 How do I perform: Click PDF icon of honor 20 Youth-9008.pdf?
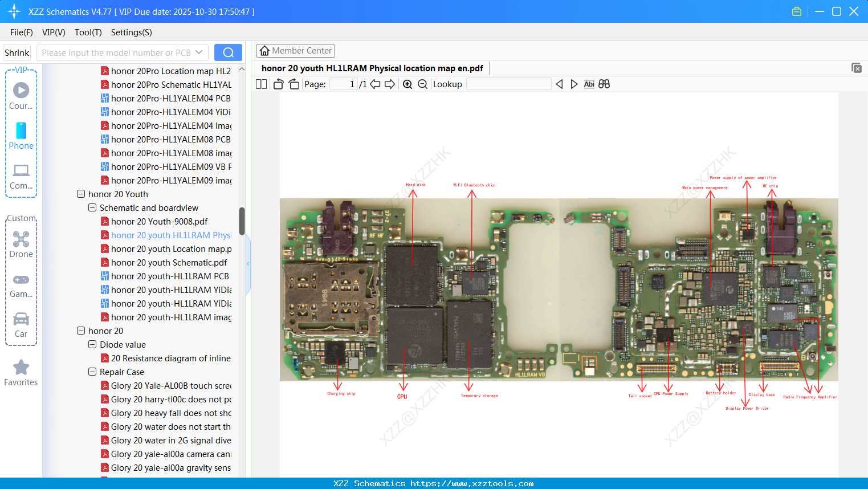[105, 222]
